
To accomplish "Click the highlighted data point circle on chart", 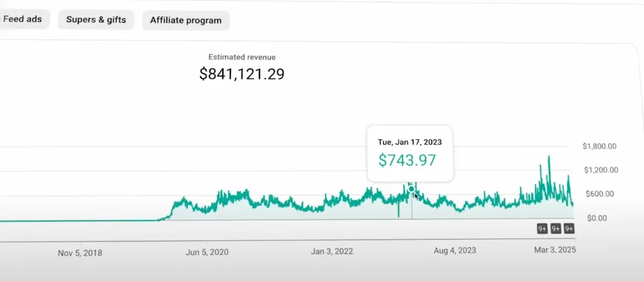I will 411,189.
